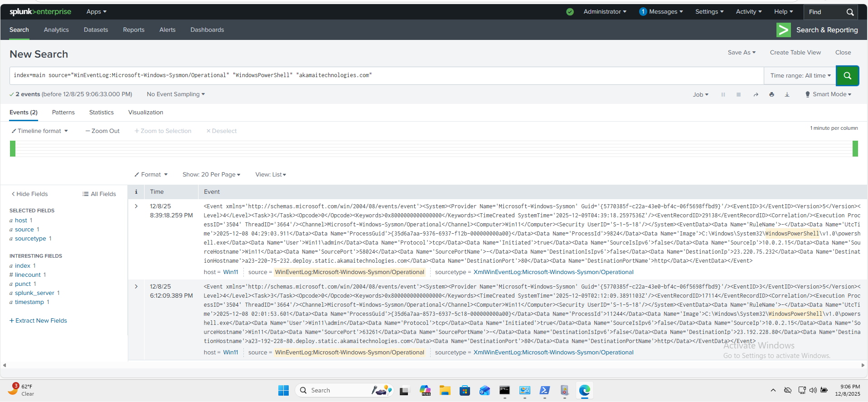Screen dimensions: 868x402
Task: Click Create Table View
Action: click(x=795, y=53)
